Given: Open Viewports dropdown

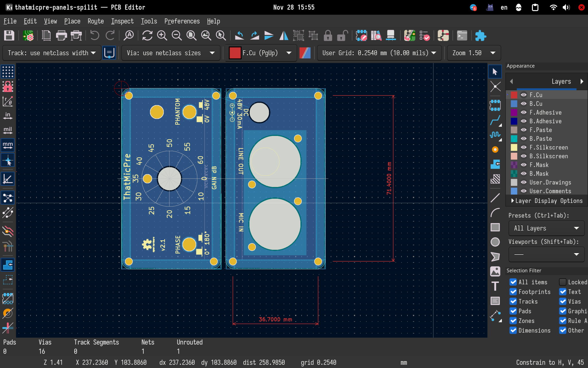Looking at the screenshot, I should coord(546,254).
